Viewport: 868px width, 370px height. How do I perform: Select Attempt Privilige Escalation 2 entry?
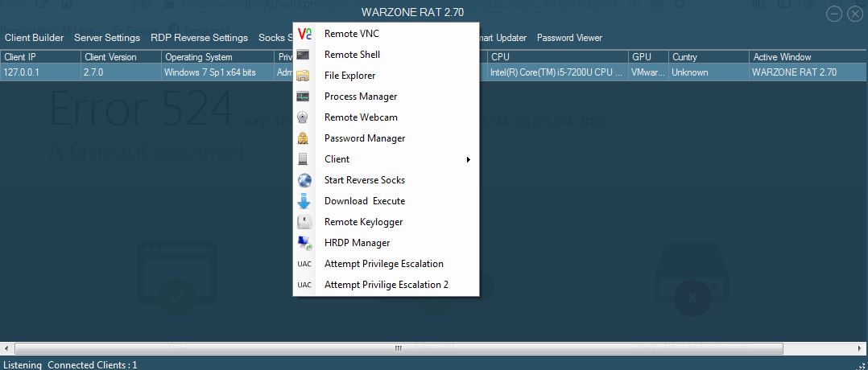pyautogui.click(x=386, y=285)
